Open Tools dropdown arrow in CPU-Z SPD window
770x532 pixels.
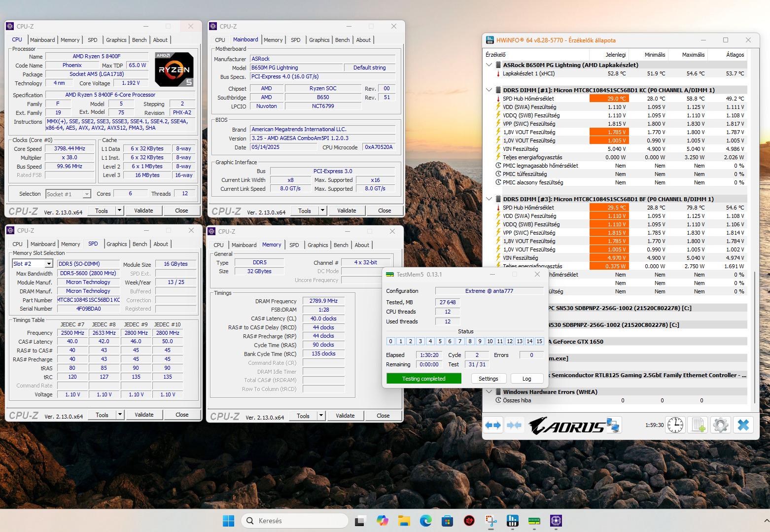pos(120,415)
